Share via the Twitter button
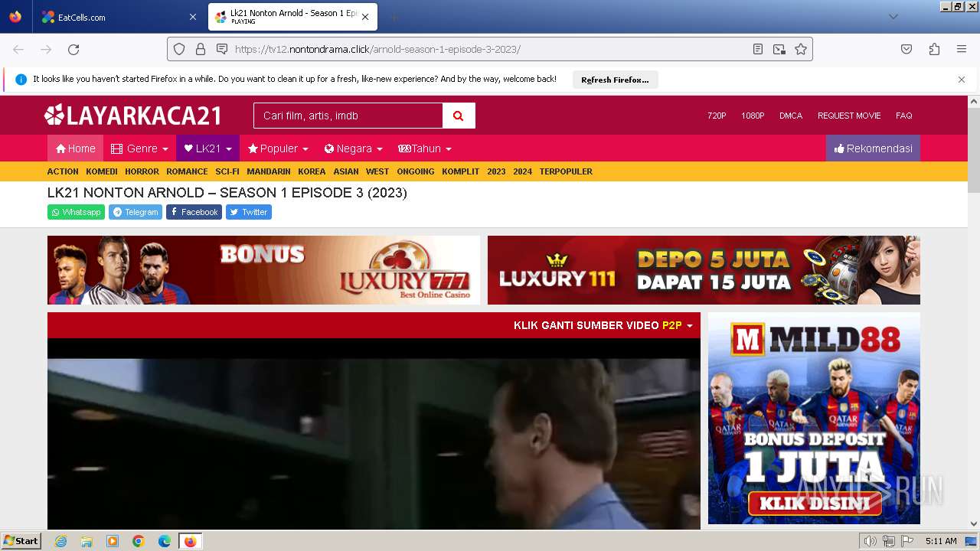The width and height of the screenshot is (980, 551). 249,212
